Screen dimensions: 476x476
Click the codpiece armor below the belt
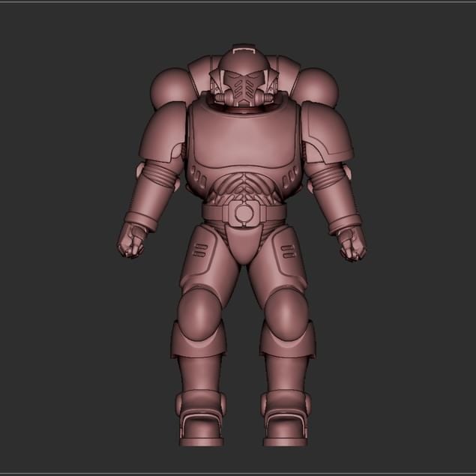[244, 244]
